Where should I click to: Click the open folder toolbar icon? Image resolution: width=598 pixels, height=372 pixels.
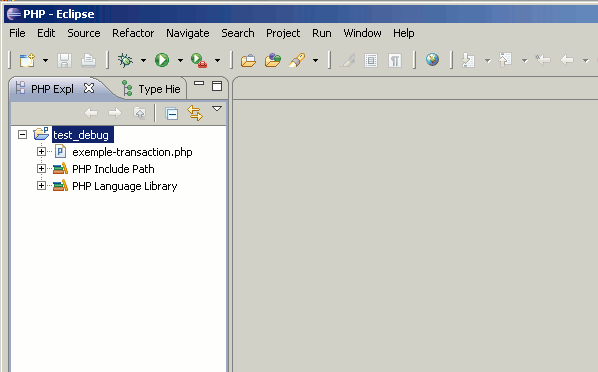[248, 60]
